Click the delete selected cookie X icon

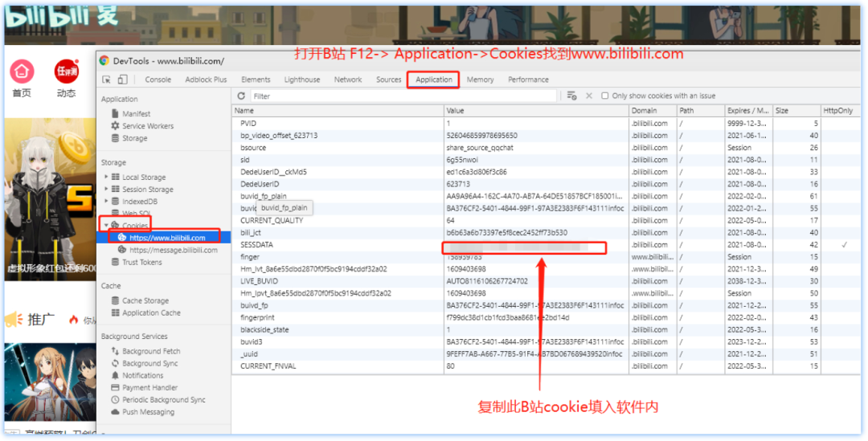tap(589, 96)
